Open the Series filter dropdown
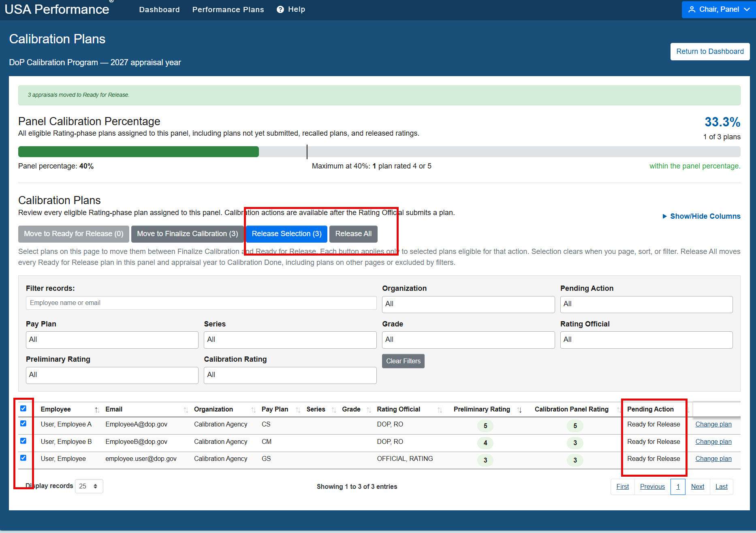This screenshot has height=533, width=756. pyautogui.click(x=290, y=340)
